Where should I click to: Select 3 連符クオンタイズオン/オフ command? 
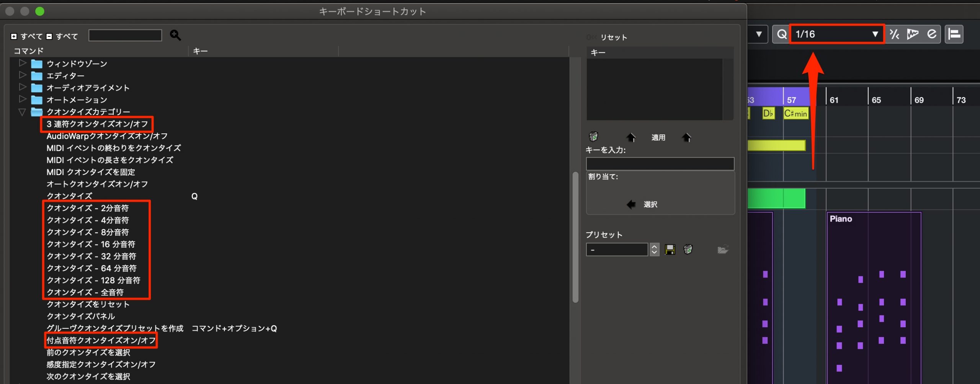click(97, 124)
